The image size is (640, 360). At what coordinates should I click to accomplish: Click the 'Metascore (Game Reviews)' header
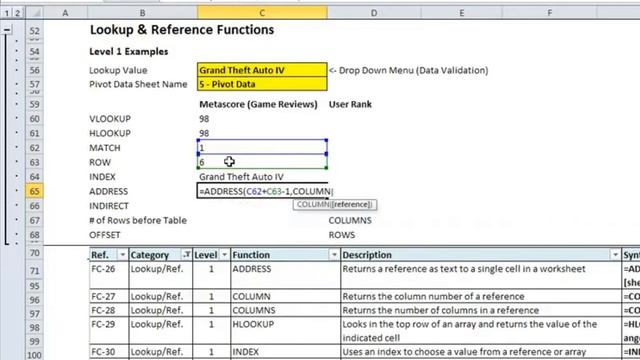pos(258,104)
